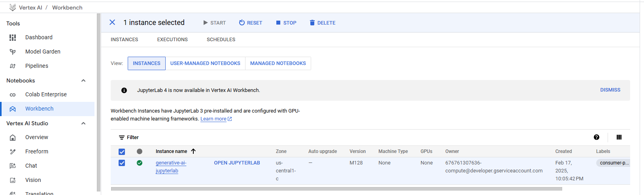
Task: Click the external link icon beside Learn more
Action: tap(230, 119)
